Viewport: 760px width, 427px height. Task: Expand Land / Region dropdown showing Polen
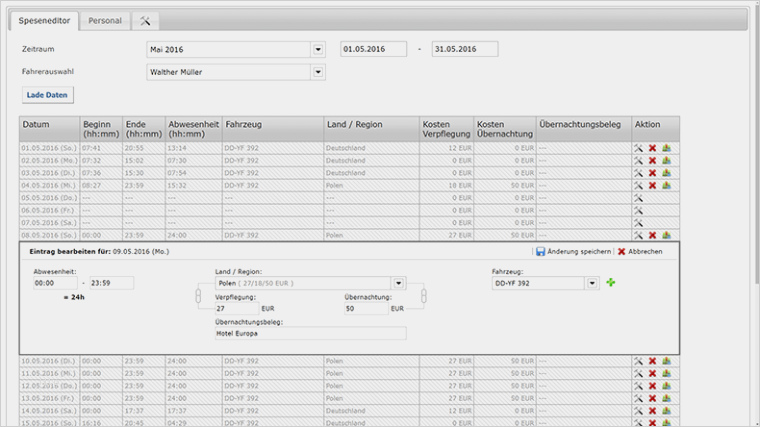click(x=399, y=283)
